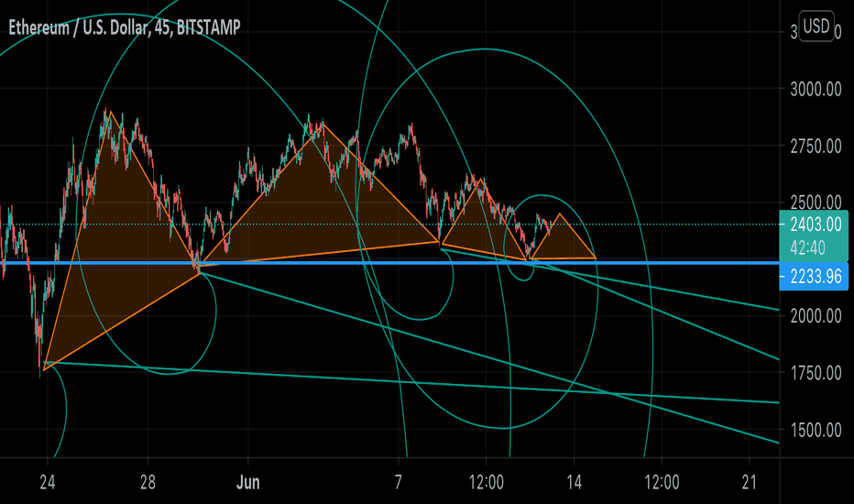Select the 2233.96 blue price label
Viewport: 854px width, 504px height.
[816, 277]
